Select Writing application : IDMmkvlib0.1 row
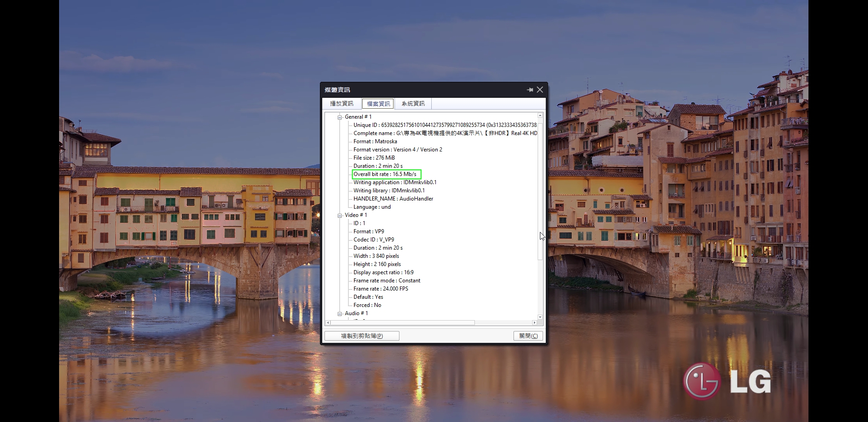This screenshot has width=868, height=422. 395,182
